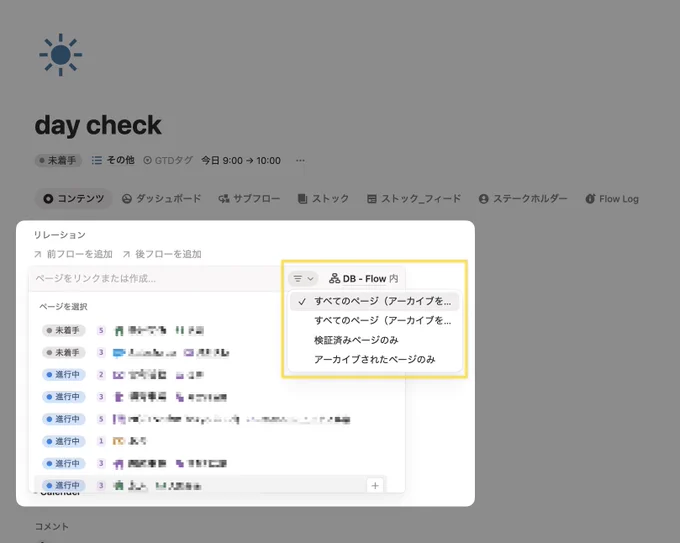Click the sun page icon
The height and width of the screenshot is (543, 680).
(60, 55)
